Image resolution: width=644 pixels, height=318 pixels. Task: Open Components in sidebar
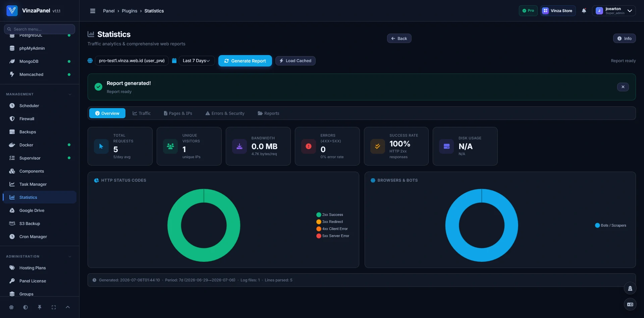pos(40,171)
